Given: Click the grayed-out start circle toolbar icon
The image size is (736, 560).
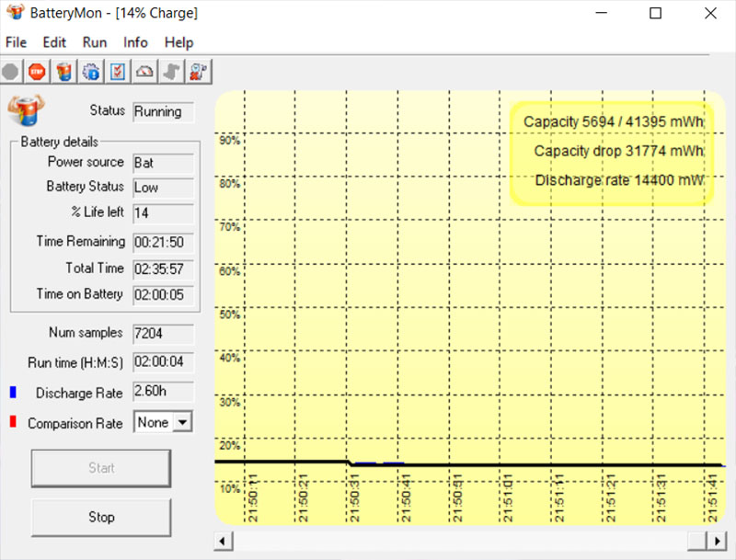Looking at the screenshot, I should [10, 71].
